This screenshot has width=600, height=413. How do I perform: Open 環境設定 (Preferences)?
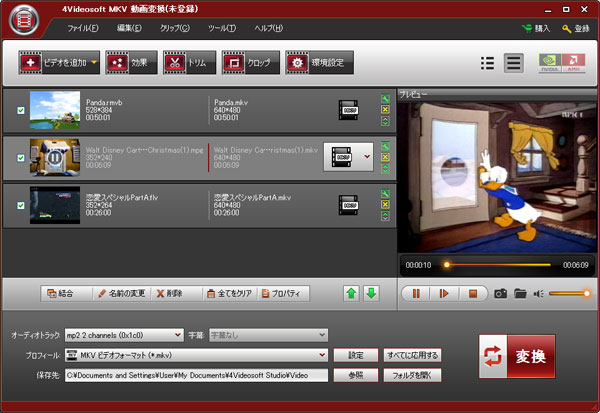click(x=319, y=62)
